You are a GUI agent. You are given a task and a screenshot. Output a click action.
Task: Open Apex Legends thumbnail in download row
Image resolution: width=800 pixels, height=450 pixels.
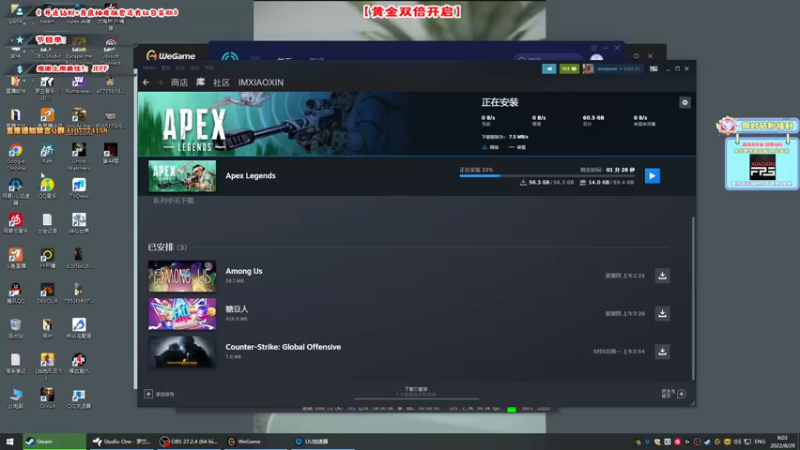click(182, 176)
